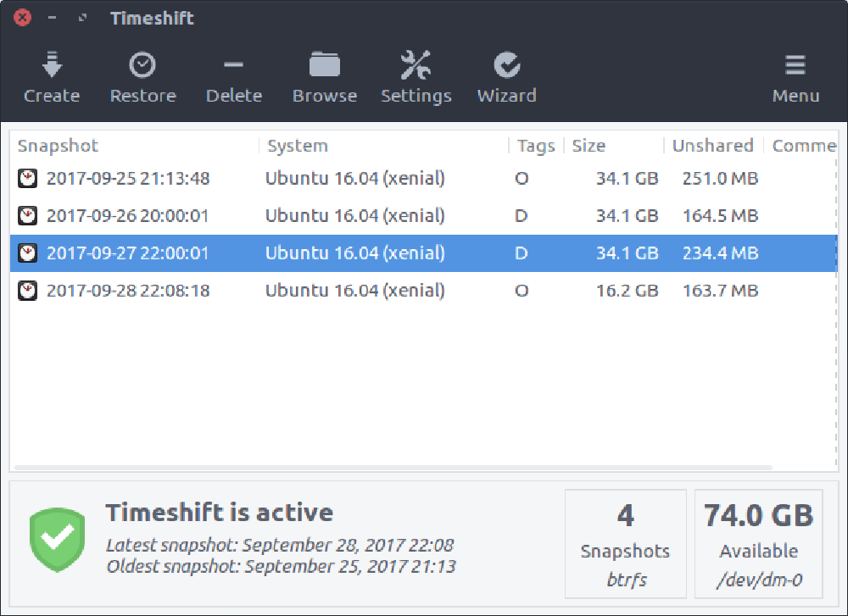Click the snapshot icon beside 2017-09-25 entry
Screen dimensions: 848x616
tap(28, 179)
